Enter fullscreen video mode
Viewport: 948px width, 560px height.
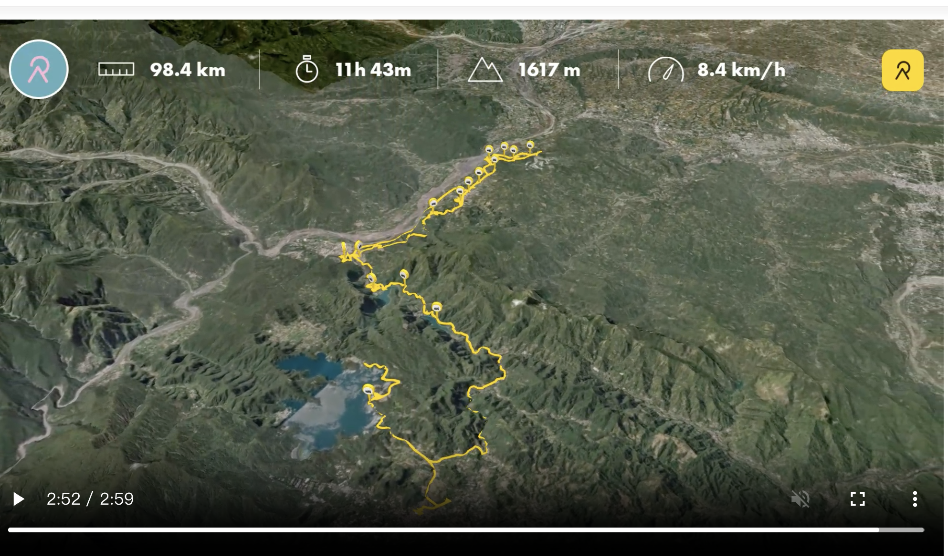coord(858,499)
